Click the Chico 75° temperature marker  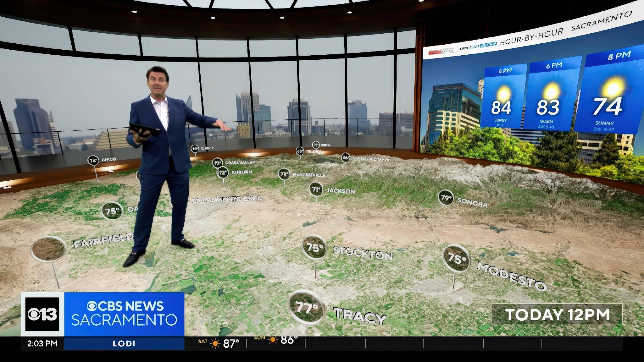point(93,160)
